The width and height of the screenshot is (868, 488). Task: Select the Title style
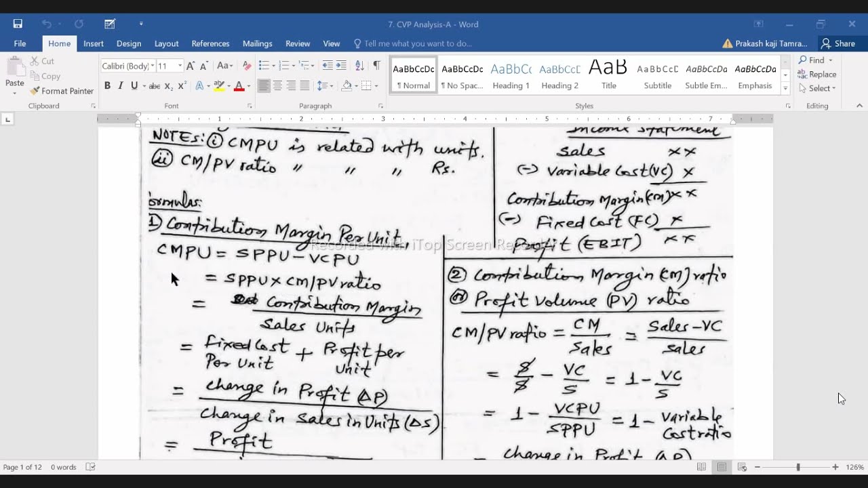pos(608,75)
